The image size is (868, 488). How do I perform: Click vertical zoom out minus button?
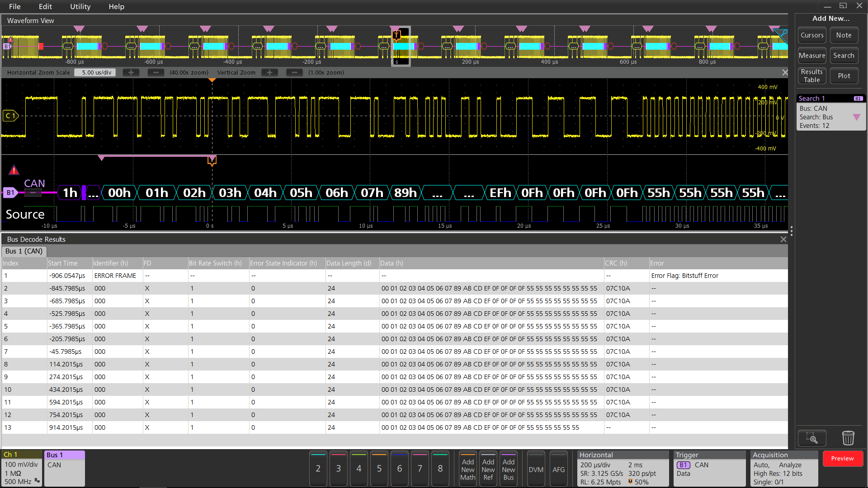click(x=294, y=72)
